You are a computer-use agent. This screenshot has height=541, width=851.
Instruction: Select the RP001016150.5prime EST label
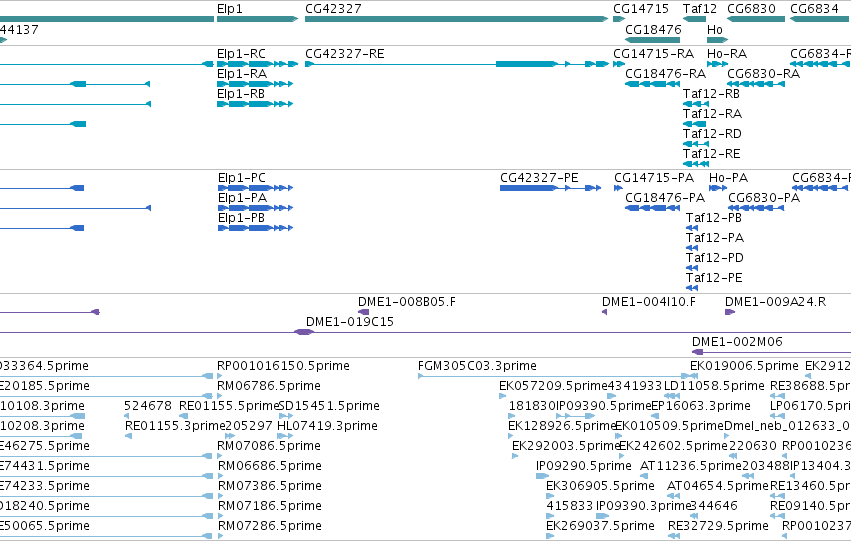pyautogui.click(x=283, y=366)
